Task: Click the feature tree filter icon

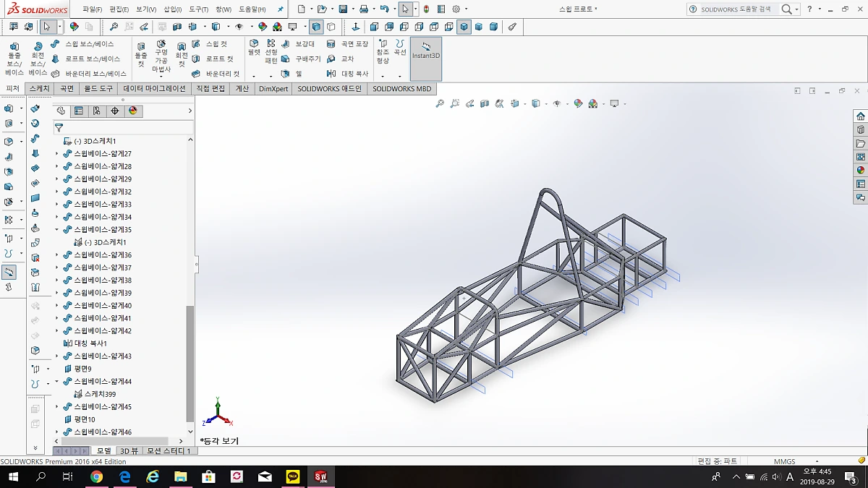Action: [59, 127]
